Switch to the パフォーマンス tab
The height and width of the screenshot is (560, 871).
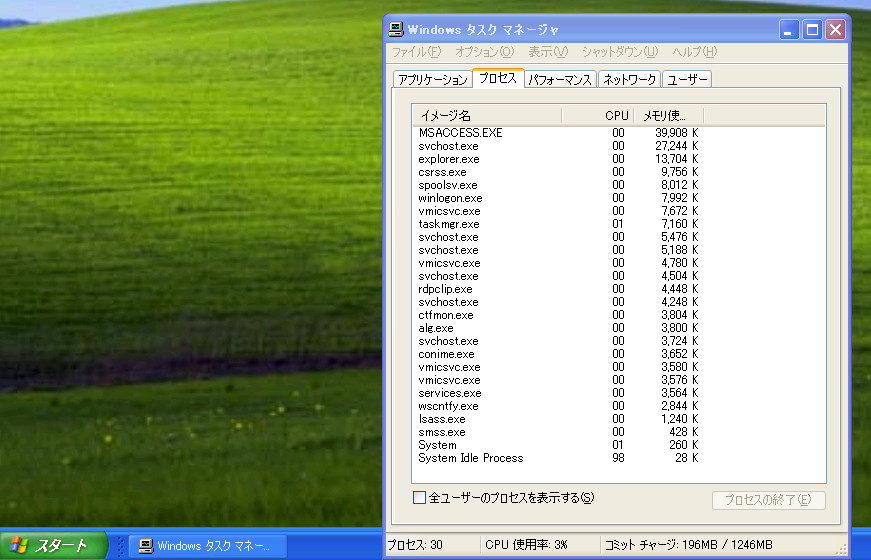point(560,79)
